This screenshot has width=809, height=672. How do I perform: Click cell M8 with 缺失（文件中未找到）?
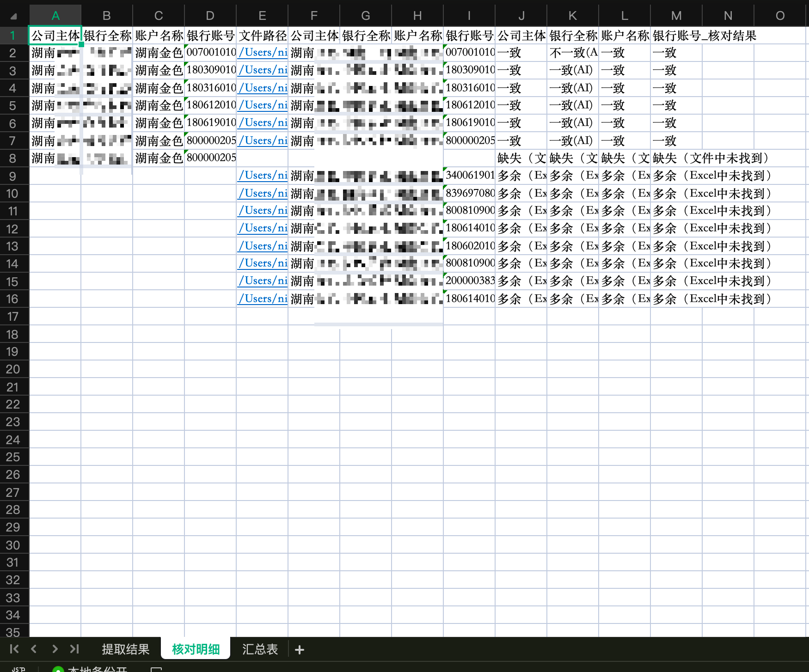tap(676, 159)
